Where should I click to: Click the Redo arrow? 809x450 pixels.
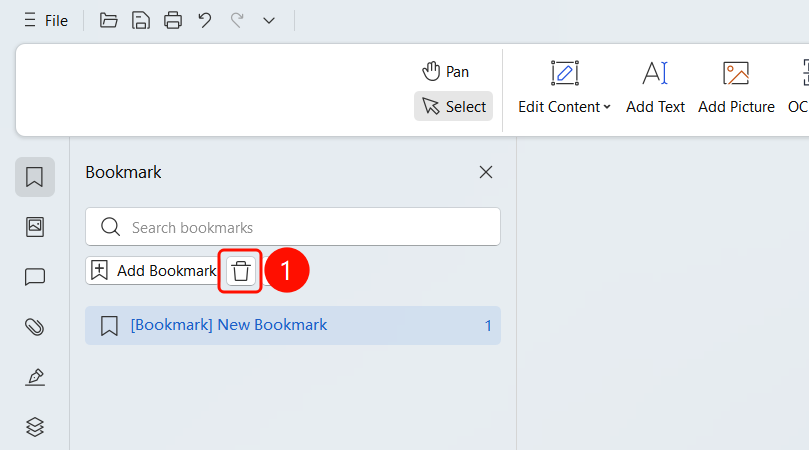237,21
